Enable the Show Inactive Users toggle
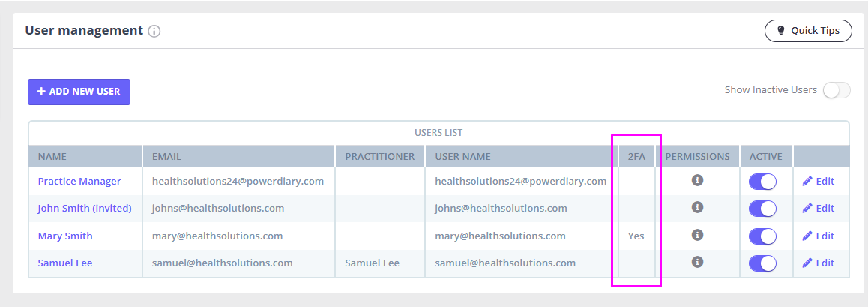This screenshot has height=307, width=868. click(x=837, y=90)
